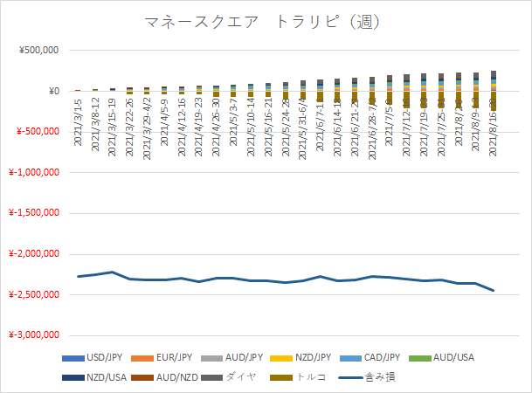This screenshot has width=532, height=393.
Task: Click the 2021/3/15-19 date label
Action: [x=113, y=128]
